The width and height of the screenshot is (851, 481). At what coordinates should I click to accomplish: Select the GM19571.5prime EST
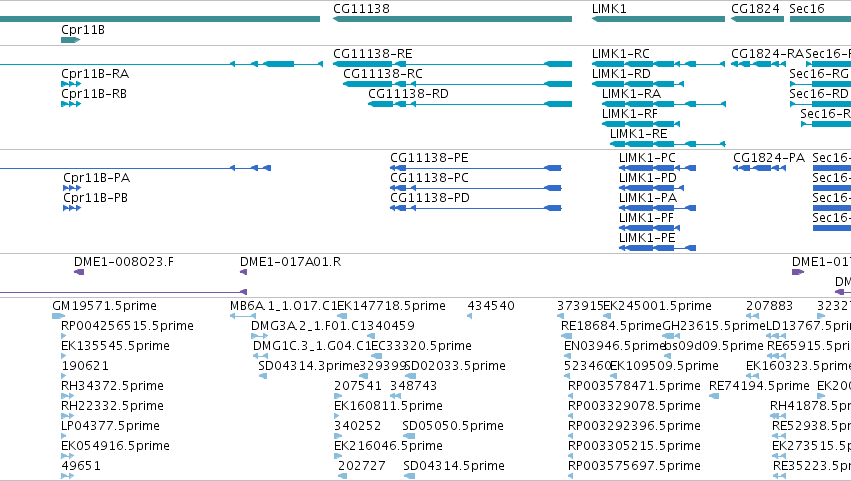(x=58, y=316)
